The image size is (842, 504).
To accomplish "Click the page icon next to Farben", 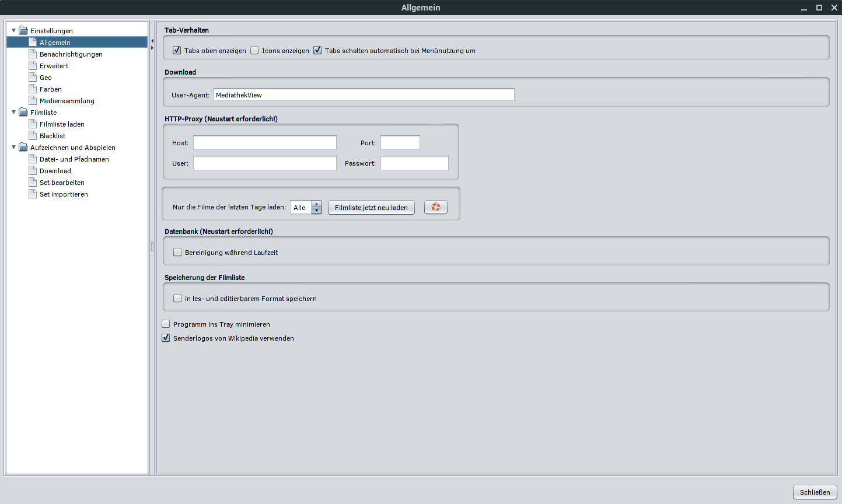I will tap(33, 89).
